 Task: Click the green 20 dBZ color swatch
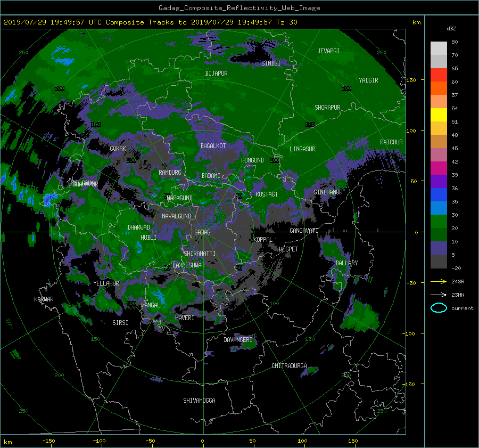click(439, 222)
